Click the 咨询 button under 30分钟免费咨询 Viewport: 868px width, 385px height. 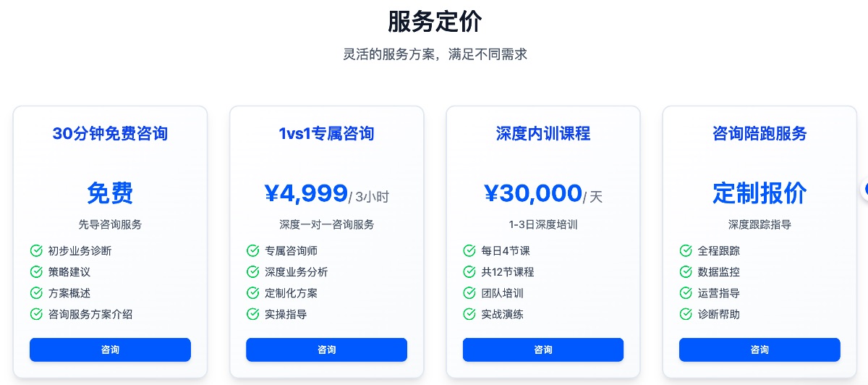(x=110, y=350)
